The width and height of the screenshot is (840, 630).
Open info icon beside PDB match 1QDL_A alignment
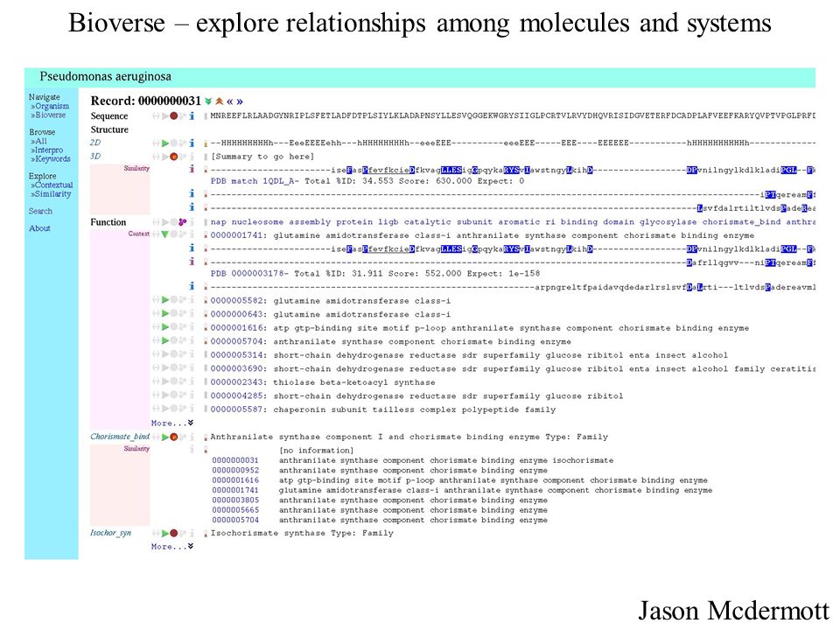(192, 169)
